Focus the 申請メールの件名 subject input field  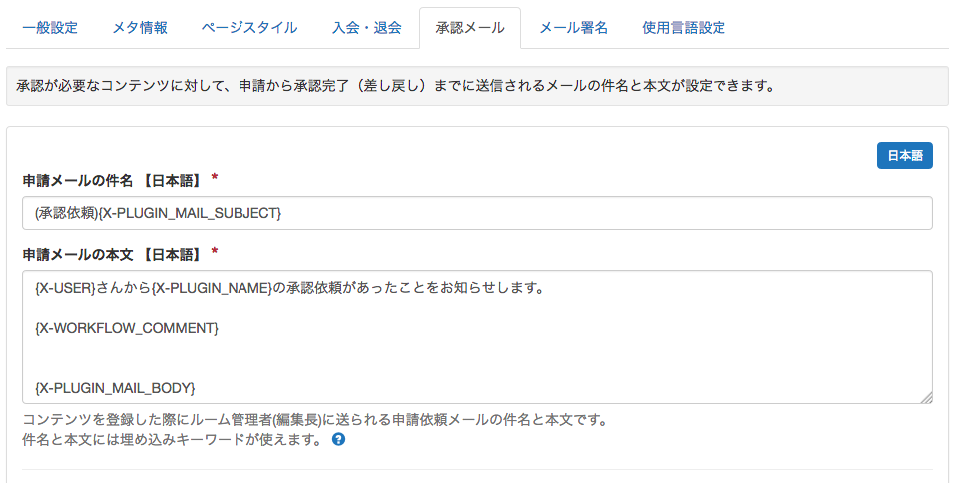tap(477, 213)
